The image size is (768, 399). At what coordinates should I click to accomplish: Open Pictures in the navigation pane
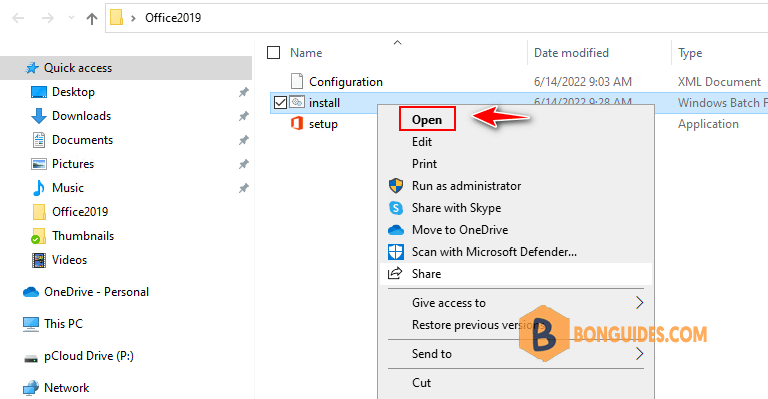(73, 164)
